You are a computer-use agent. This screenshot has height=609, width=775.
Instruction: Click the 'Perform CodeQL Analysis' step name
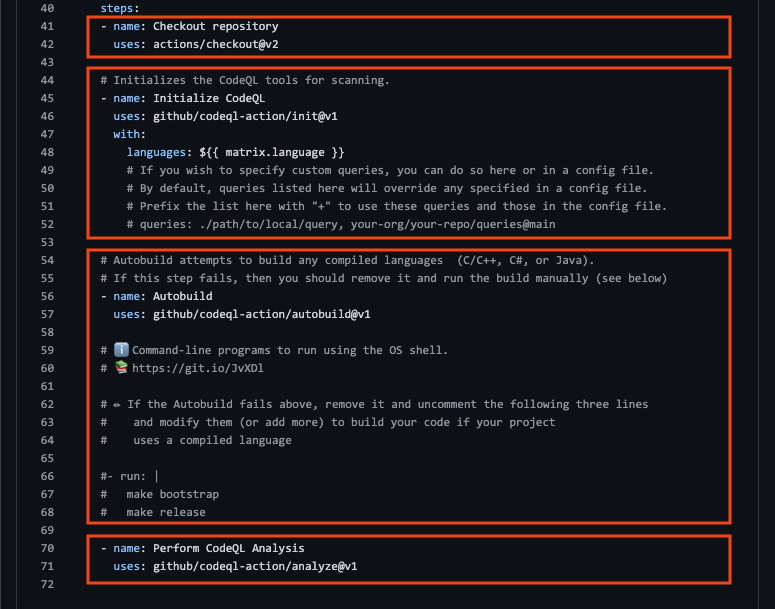tap(228, 548)
